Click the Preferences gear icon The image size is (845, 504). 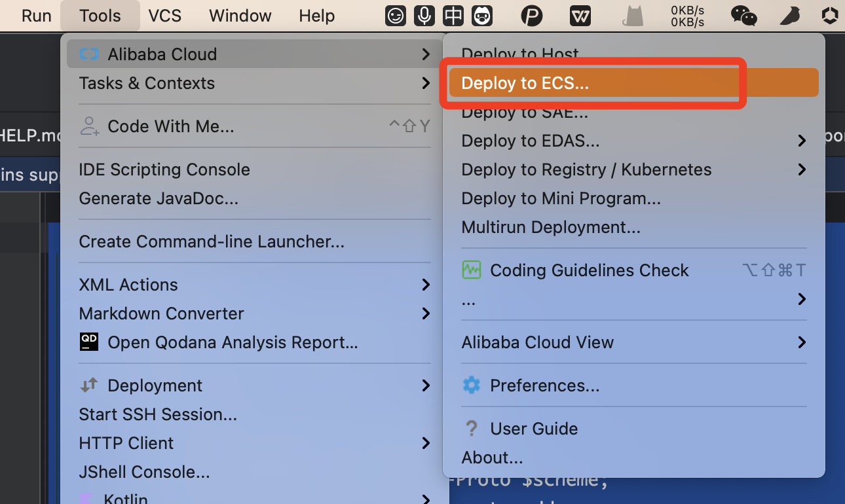(x=471, y=385)
